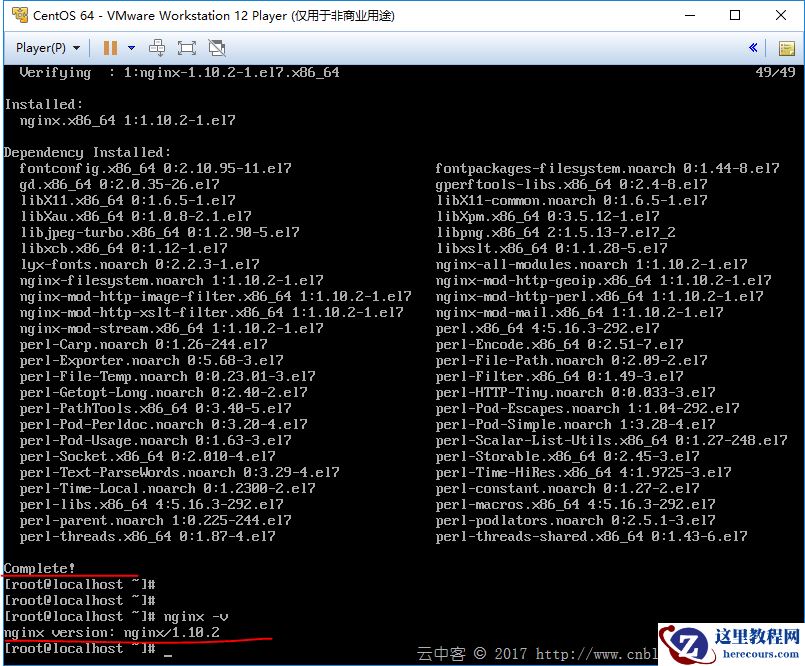805x666 pixels.
Task: Click 'perl-libs.x86_64' package entry
Action: pyautogui.click(x=151, y=504)
